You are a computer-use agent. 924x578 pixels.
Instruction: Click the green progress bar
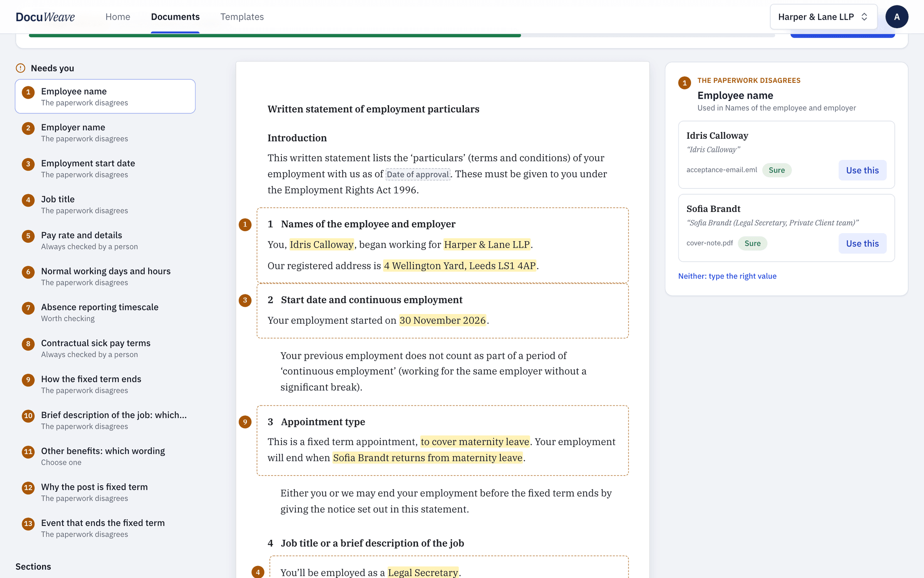pyautogui.click(x=275, y=35)
